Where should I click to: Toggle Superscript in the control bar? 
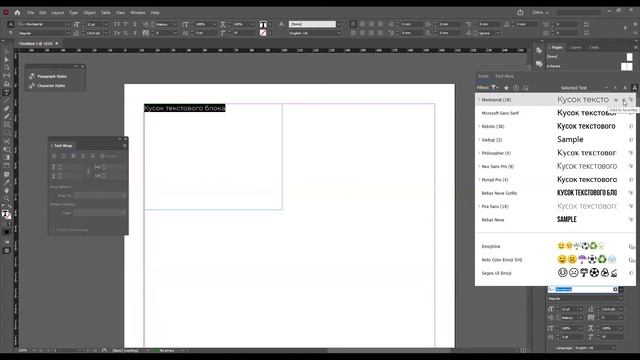[126, 24]
